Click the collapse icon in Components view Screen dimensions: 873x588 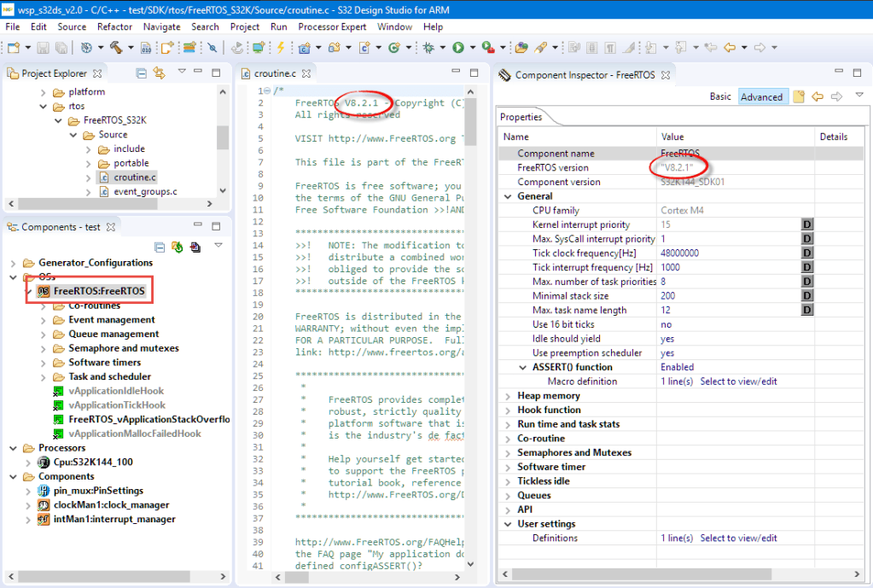(x=160, y=247)
